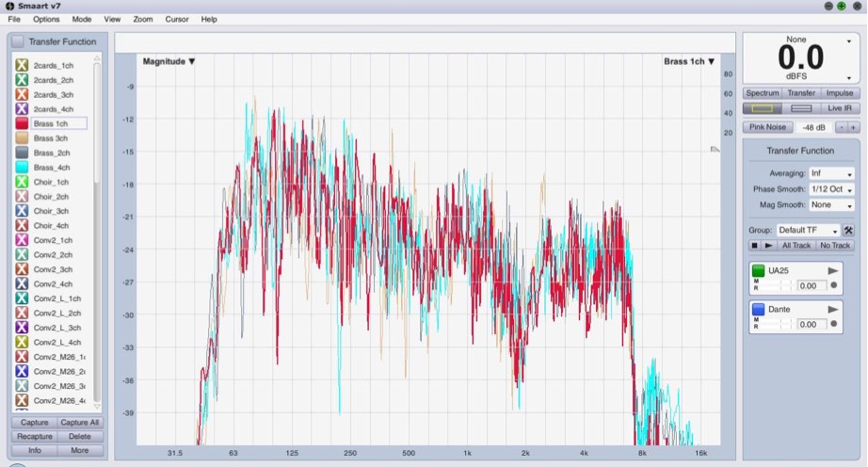Toggle visibility of 2cards_3ch trace

(x=22, y=94)
